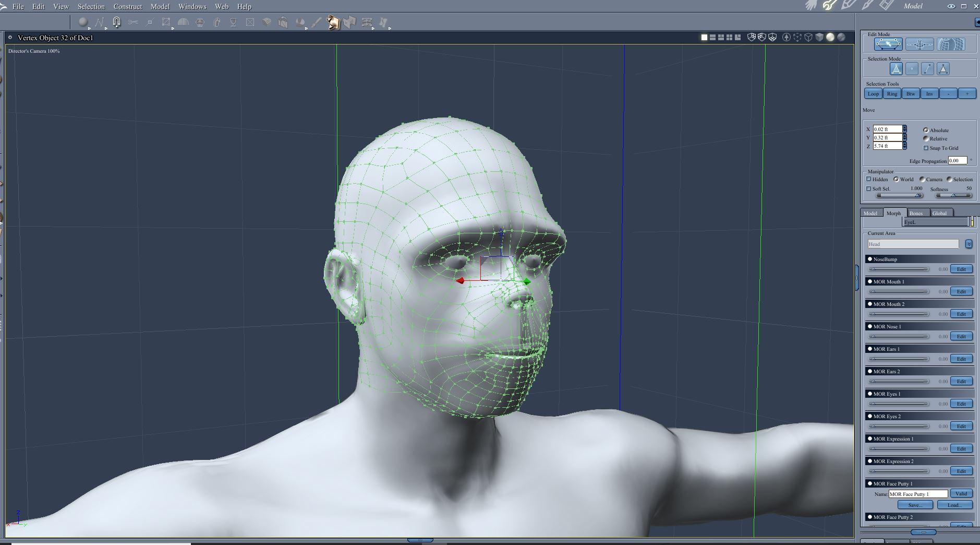Pick the polyline drawing tool

pyautogui.click(x=99, y=22)
